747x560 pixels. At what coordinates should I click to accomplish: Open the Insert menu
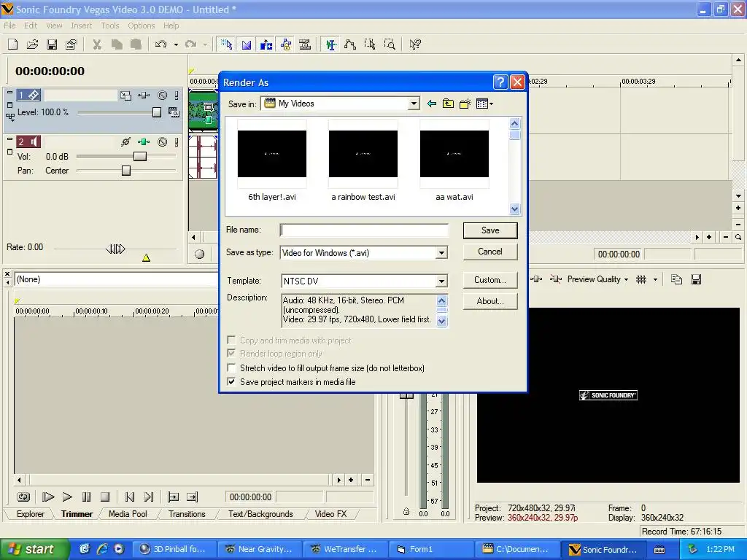pyautogui.click(x=82, y=26)
